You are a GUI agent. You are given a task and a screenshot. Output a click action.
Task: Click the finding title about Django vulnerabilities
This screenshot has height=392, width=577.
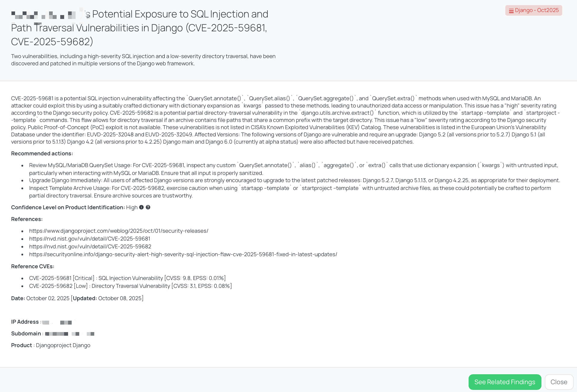click(x=139, y=28)
